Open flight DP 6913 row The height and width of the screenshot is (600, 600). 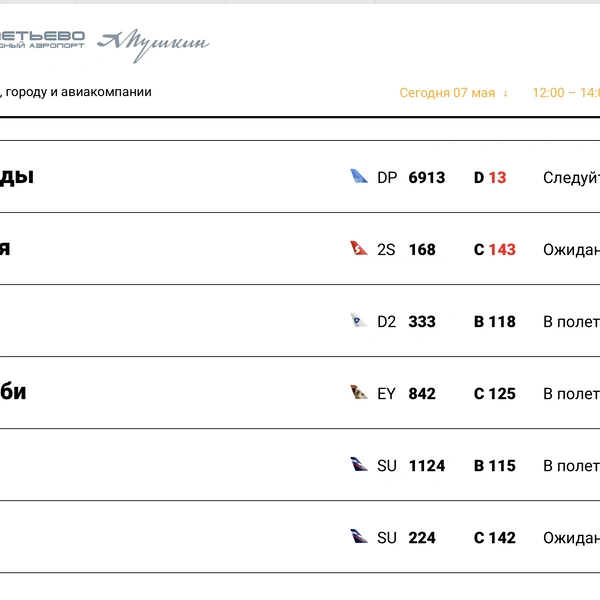click(x=300, y=177)
